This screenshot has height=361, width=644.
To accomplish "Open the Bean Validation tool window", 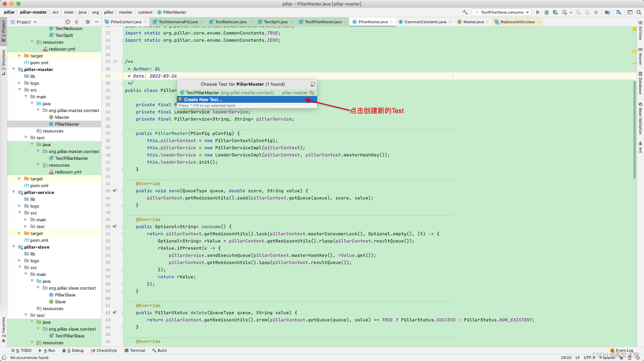I will (x=640, y=119).
